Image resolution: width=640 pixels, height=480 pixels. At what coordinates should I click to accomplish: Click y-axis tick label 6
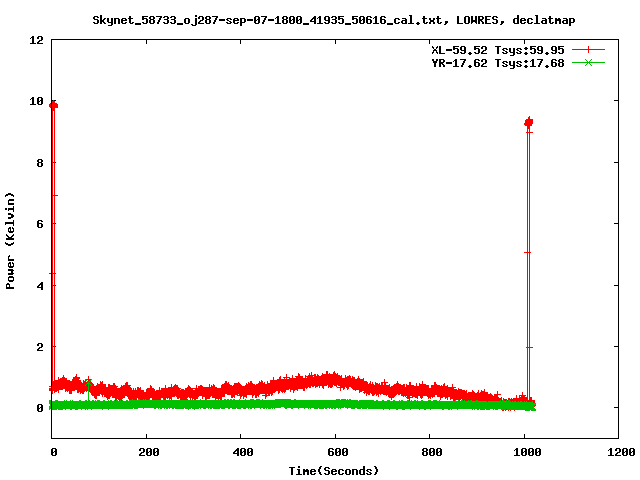40,224
